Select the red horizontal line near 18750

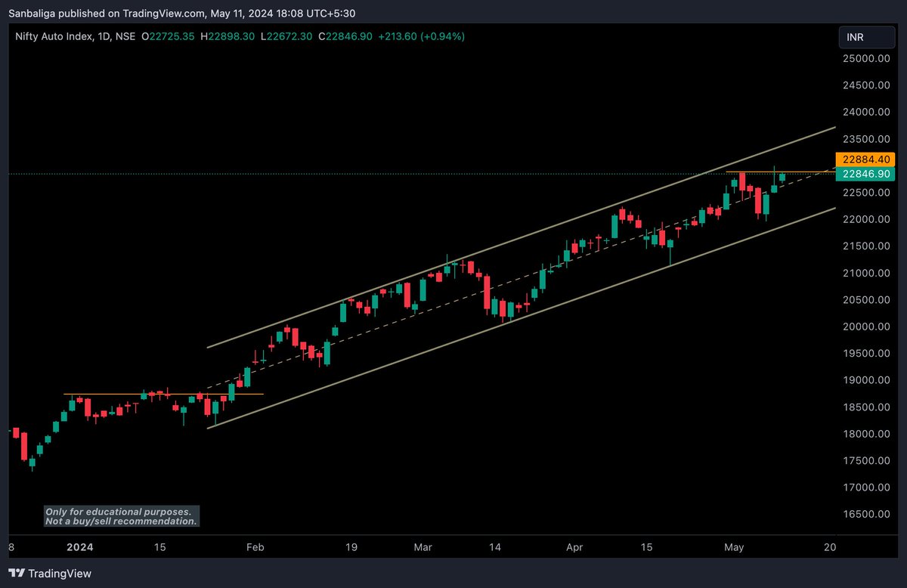(163, 394)
